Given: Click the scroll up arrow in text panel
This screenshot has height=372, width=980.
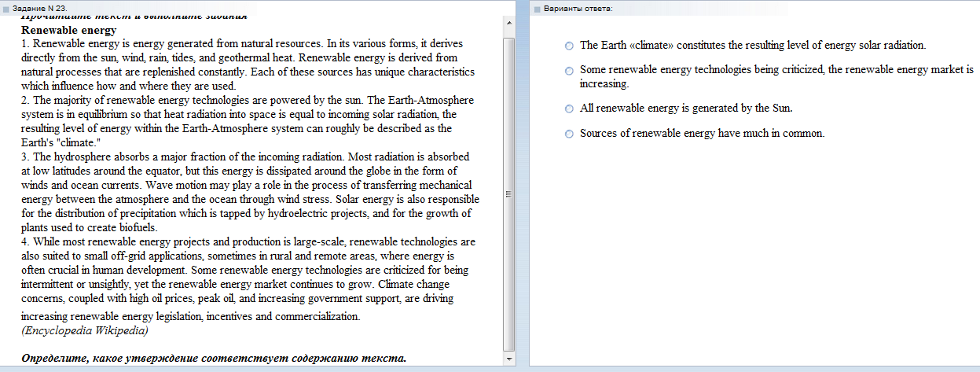Looking at the screenshot, I should [x=508, y=23].
